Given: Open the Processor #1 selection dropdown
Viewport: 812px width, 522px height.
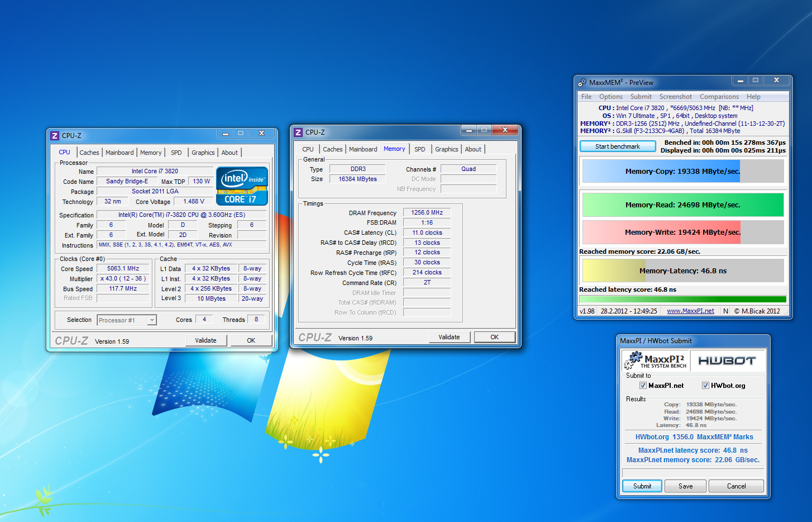Looking at the screenshot, I should pyautogui.click(x=127, y=320).
